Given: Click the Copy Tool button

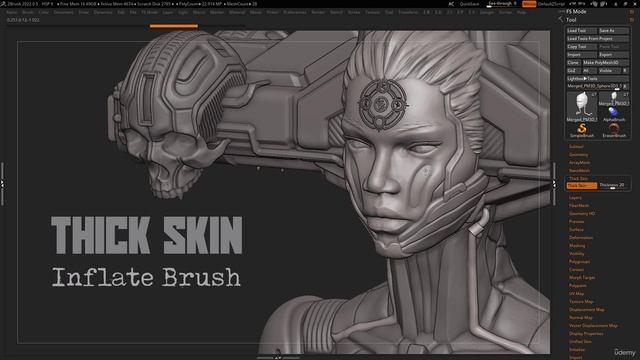Looking at the screenshot, I should tap(582, 47).
